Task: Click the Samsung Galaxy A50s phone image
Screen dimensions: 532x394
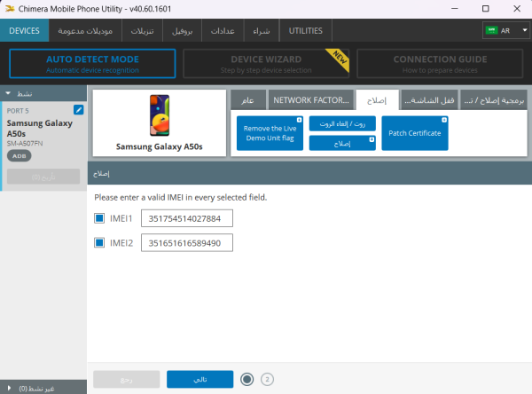Action: coord(160,115)
